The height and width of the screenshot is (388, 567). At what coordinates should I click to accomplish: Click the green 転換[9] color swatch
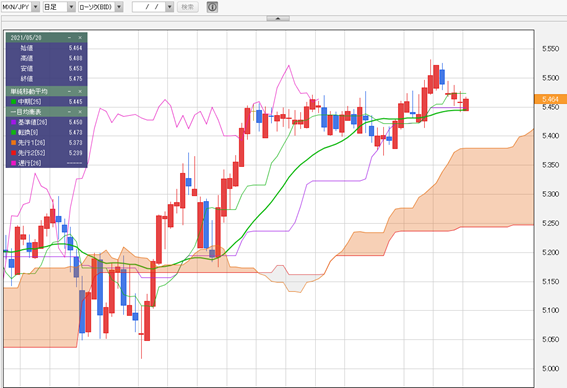tap(13, 133)
